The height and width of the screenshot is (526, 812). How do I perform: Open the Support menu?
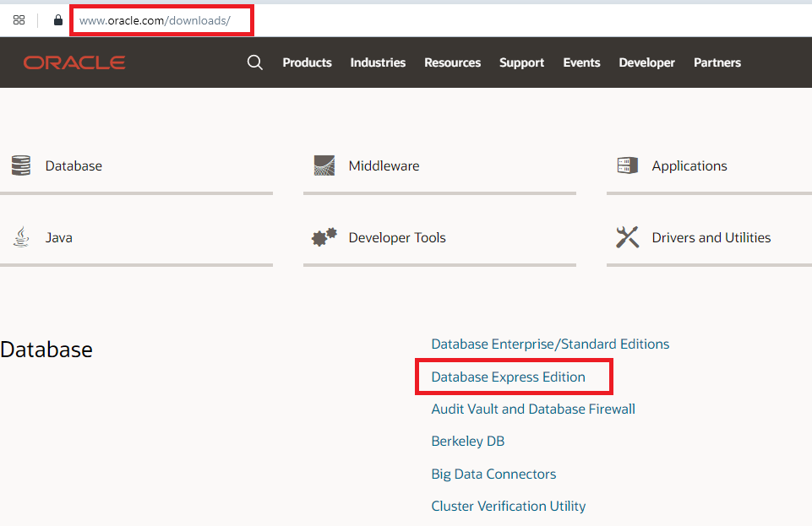click(521, 62)
